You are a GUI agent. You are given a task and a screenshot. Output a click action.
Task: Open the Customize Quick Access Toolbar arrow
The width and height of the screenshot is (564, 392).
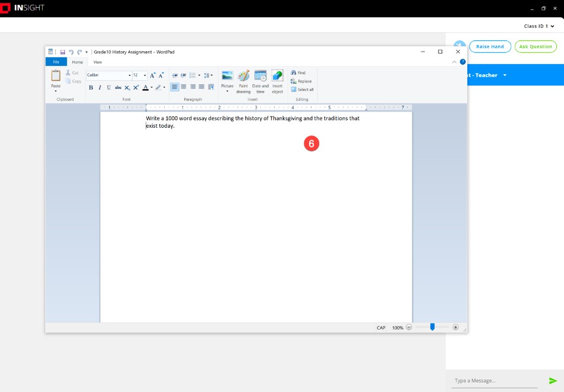[86, 52]
